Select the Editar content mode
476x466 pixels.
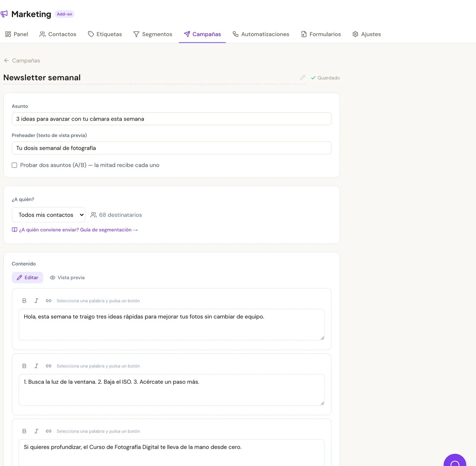(x=28, y=278)
